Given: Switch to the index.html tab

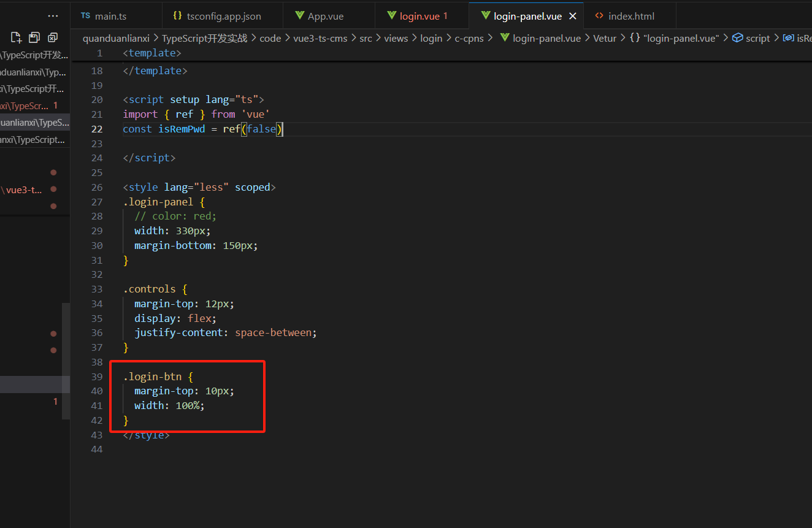Looking at the screenshot, I should (x=630, y=16).
